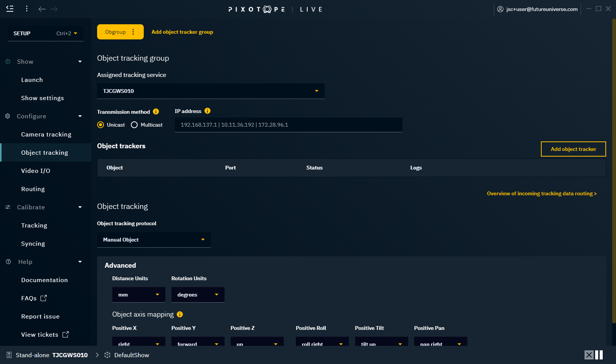The height and width of the screenshot is (364, 616).
Task: Click the IP address info icon
Action: click(207, 111)
